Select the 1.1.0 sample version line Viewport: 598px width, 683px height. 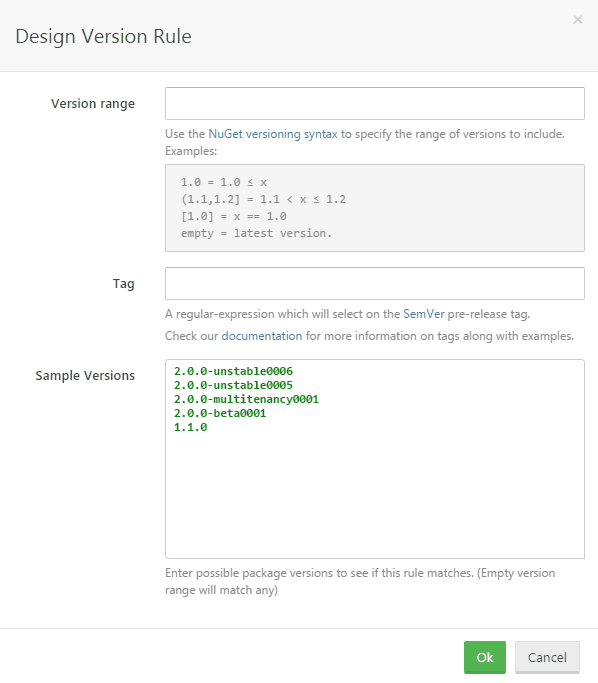190,427
